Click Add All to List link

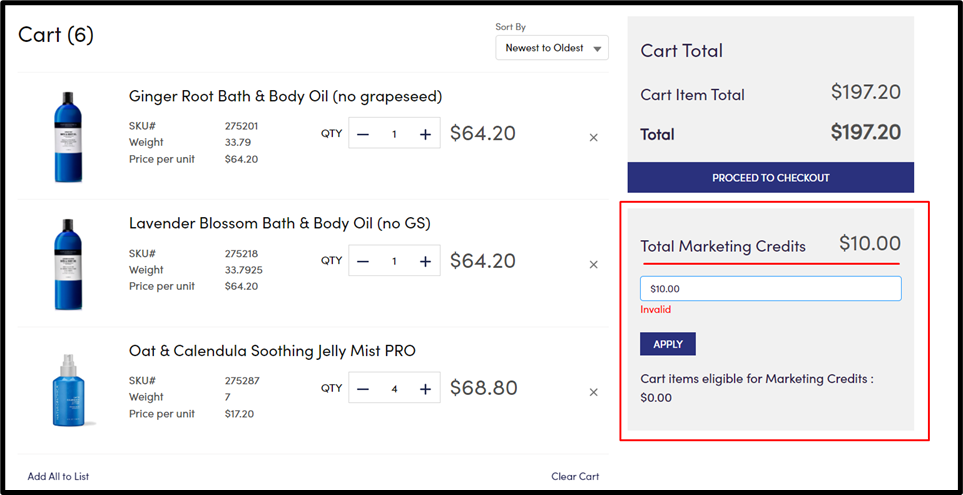click(58, 476)
